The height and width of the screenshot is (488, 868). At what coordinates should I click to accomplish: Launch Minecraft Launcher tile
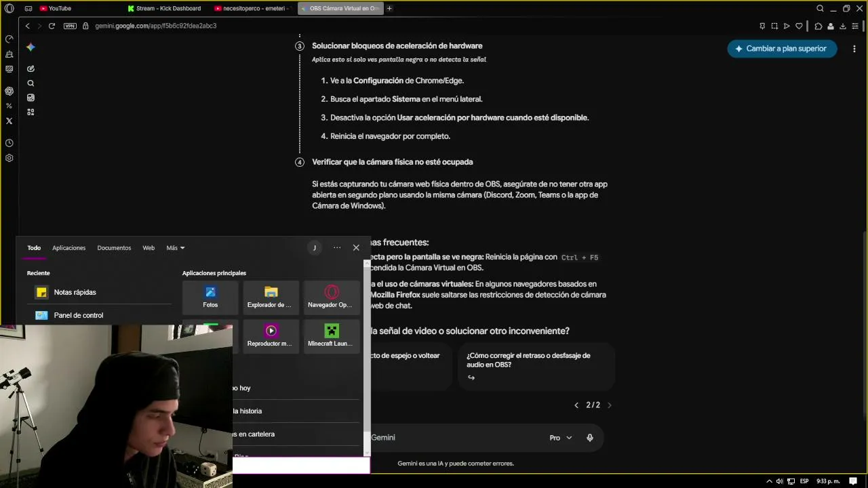click(x=331, y=336)
